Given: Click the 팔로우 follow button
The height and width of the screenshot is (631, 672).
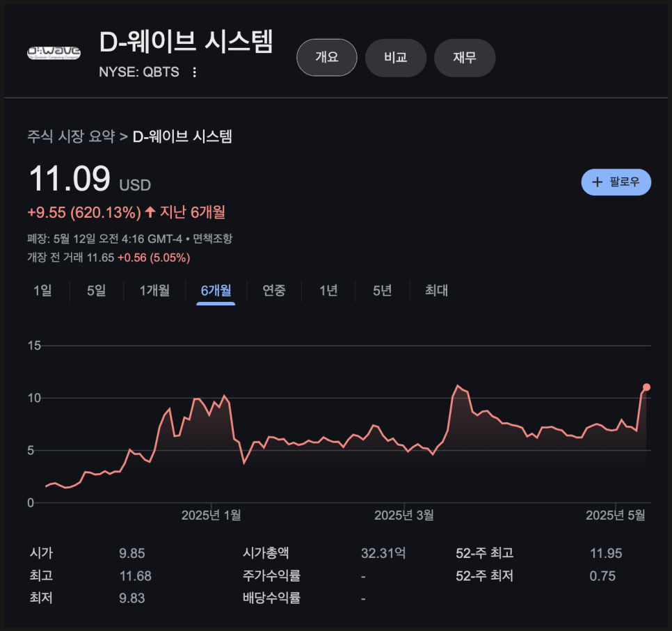Looking at the screenshot, I should point(616,182).
